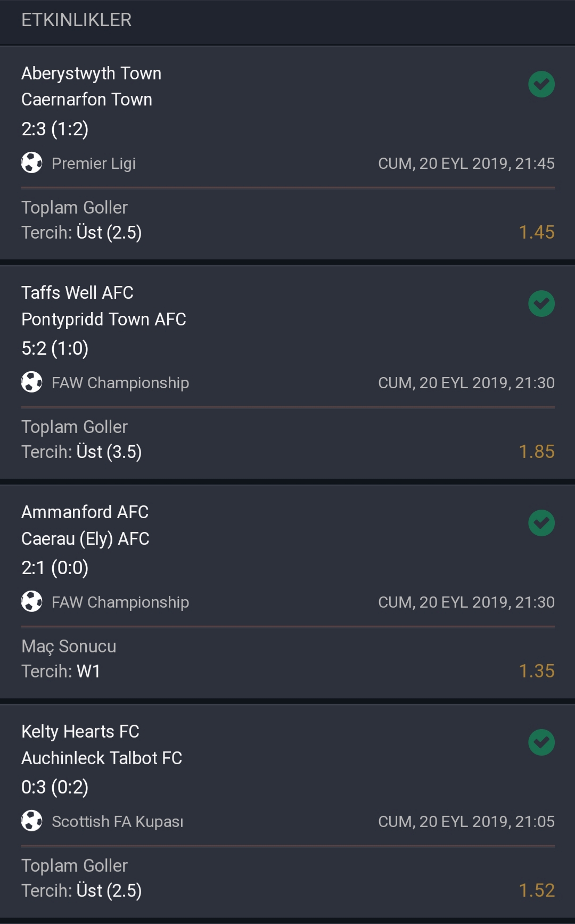The width and height of the screenshot is (575, 924).
Task: Click the soccer ball icon in Ammanford AFC event
Action: coord(32,602)
